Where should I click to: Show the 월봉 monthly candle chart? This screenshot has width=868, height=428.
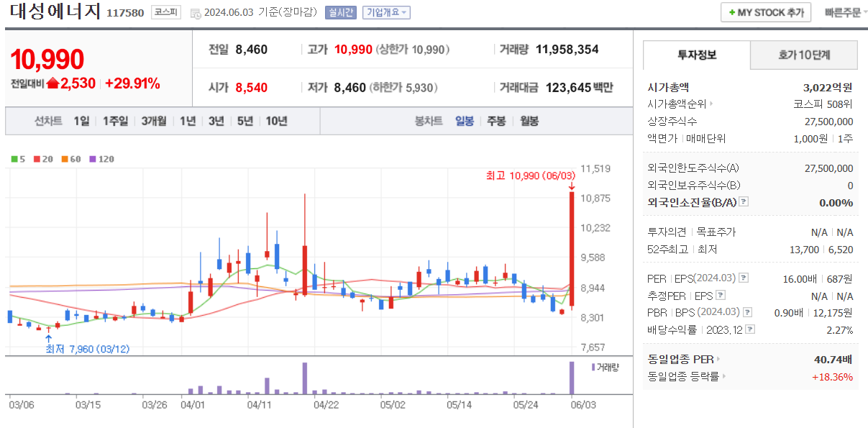[529, 121]
